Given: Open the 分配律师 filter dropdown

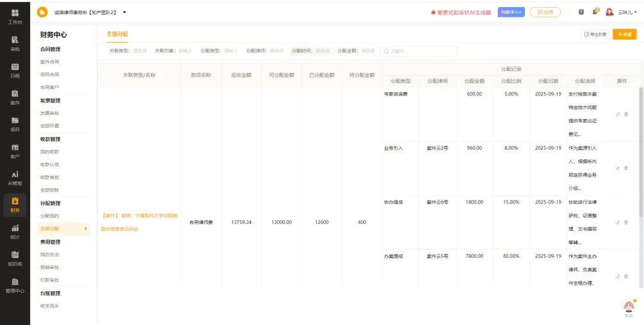Looking at the screenshot, I should point(277,51).
